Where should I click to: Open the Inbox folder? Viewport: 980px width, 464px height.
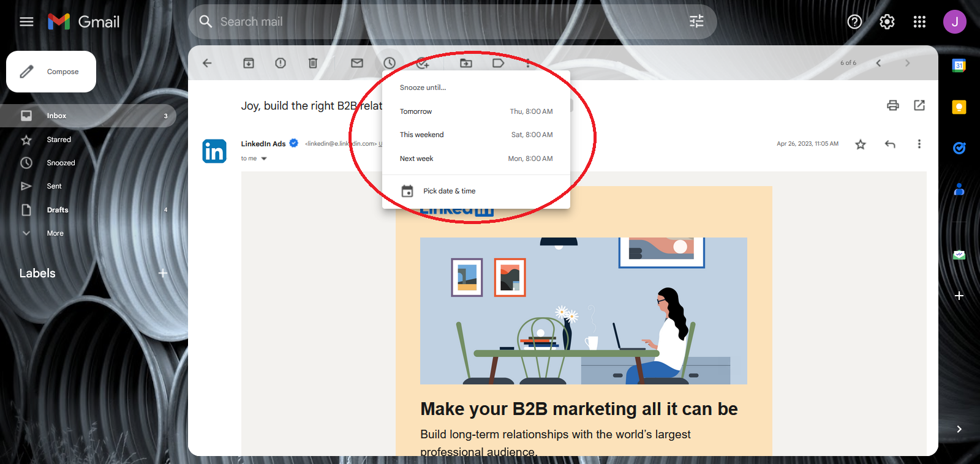[x=88, y=116]
